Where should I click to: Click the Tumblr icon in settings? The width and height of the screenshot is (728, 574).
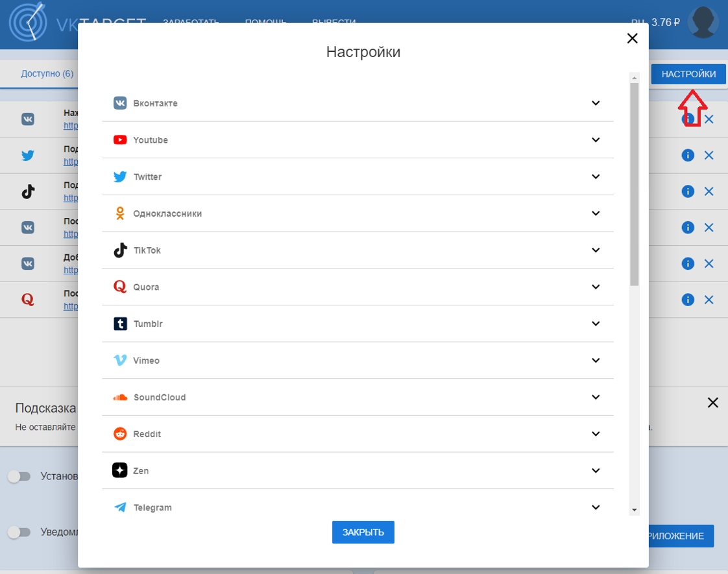pyautogui.click(x=120, y=324)
